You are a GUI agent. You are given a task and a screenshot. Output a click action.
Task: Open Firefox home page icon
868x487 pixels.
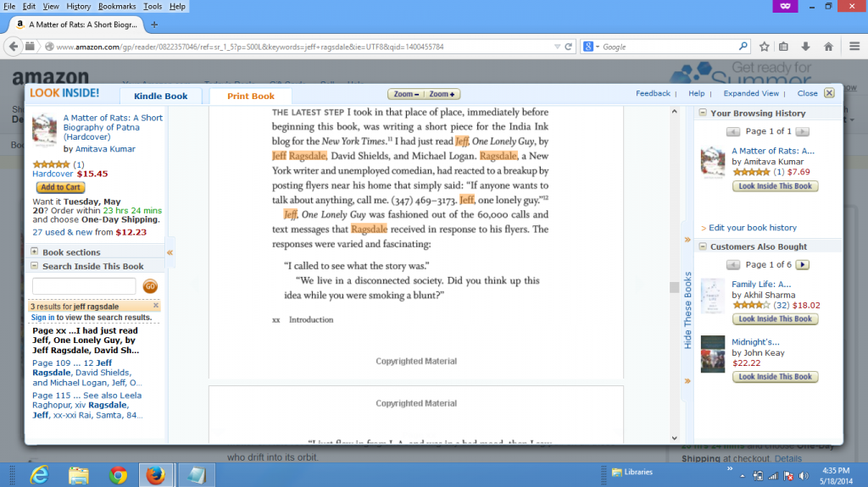(x=828, y=47)
